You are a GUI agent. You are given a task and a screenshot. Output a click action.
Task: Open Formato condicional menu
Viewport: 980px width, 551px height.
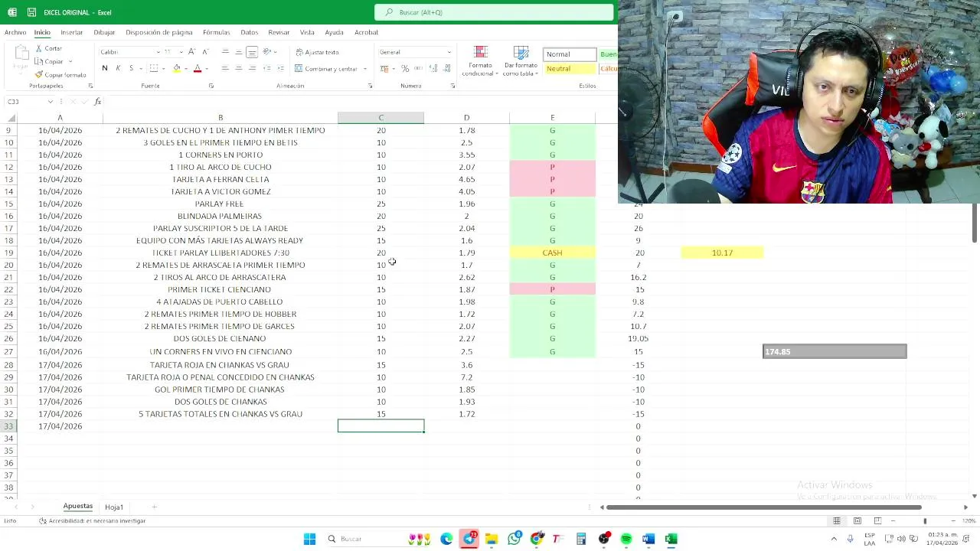click(x=481, y=61)
